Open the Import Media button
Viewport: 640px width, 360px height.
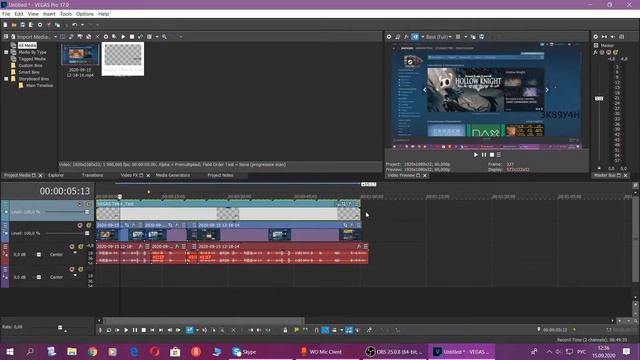(x=31, y=37)
